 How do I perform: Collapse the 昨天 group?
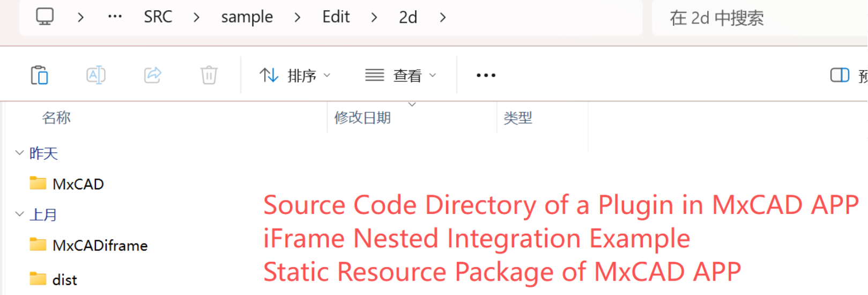coord(20,153)
